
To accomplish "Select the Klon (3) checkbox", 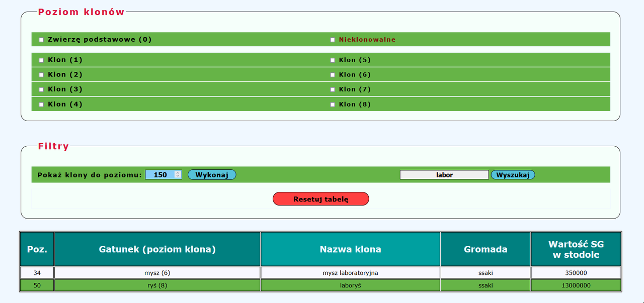I will point(41,89).
